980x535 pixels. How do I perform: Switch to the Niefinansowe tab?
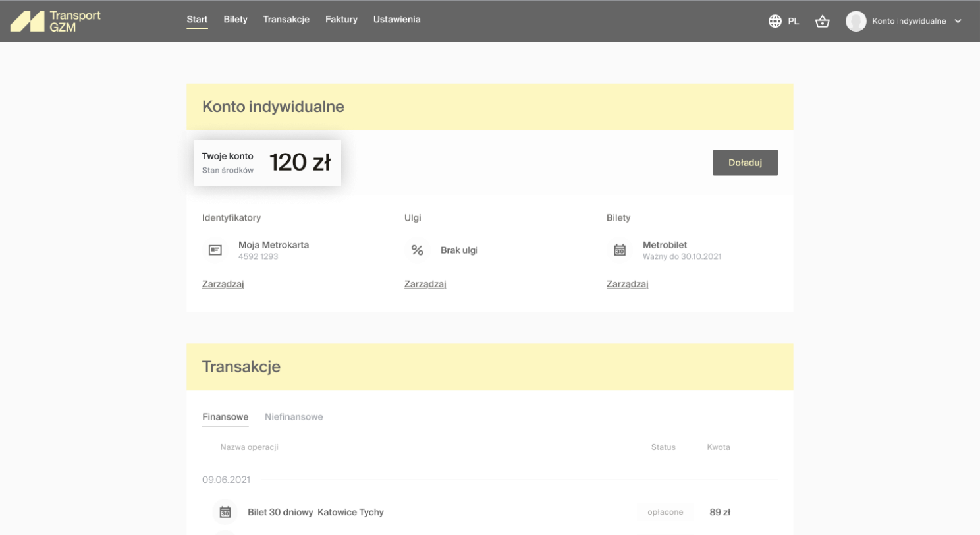click(294, 417)
